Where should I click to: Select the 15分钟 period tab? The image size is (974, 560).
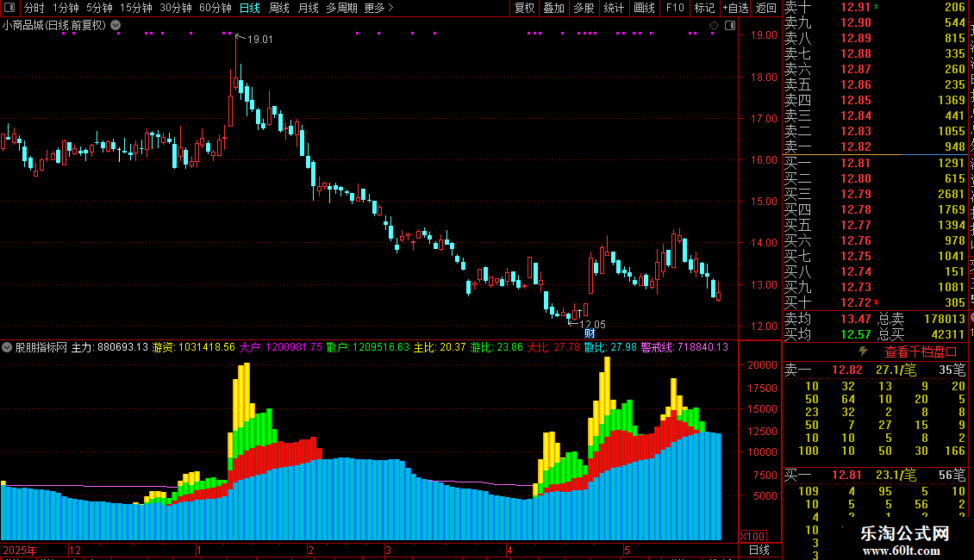(x=136, y=8)
